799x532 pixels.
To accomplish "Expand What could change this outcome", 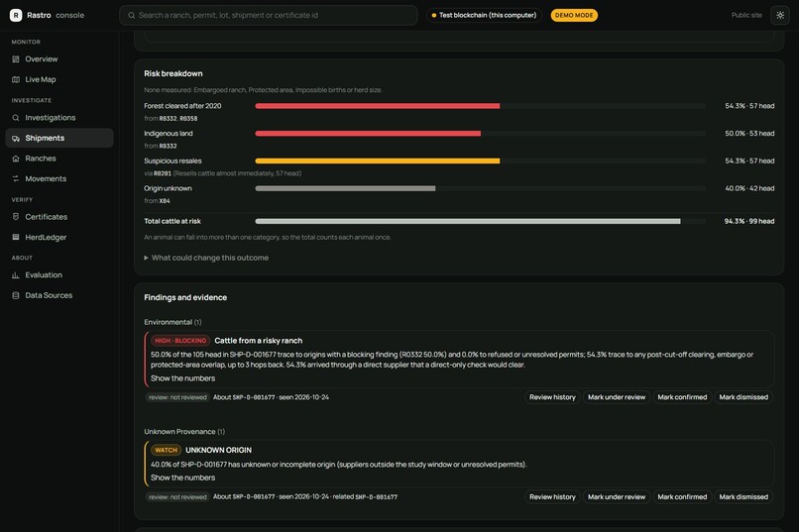I will [x=206, y=258].
